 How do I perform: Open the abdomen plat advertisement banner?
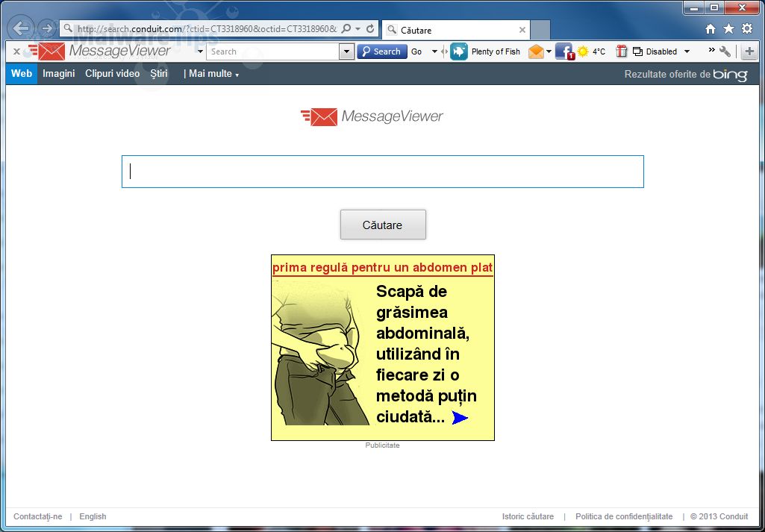click(383, 348)
